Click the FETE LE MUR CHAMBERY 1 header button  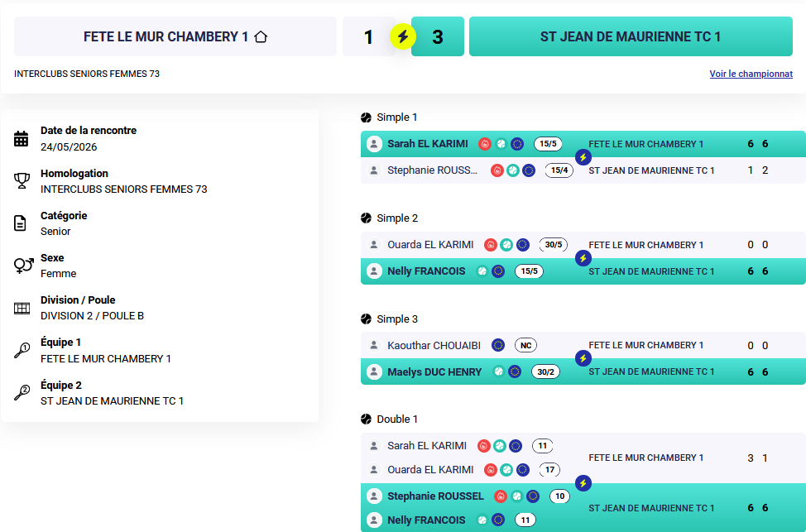tap(175, 36)
